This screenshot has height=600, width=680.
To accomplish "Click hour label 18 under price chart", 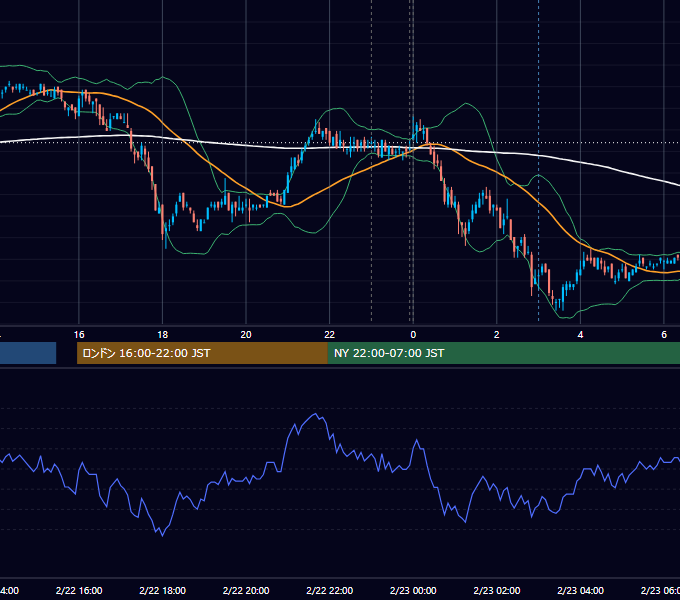I will click(x=163, y=335).
